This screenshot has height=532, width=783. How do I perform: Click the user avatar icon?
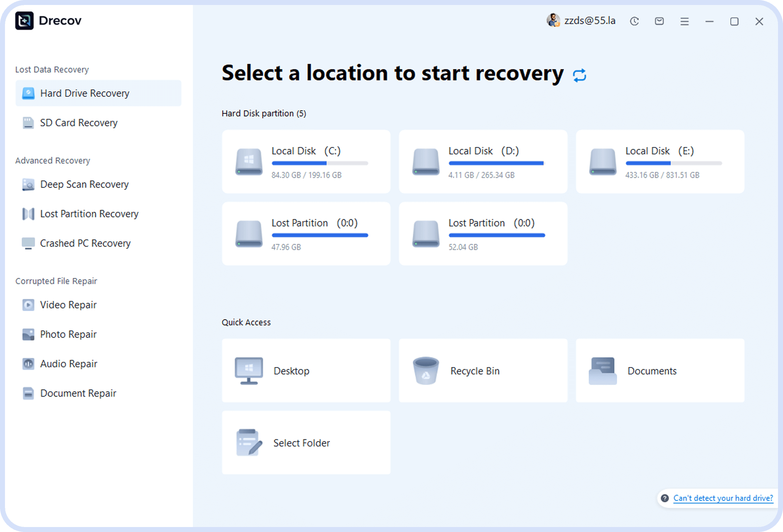click(553, 20)
